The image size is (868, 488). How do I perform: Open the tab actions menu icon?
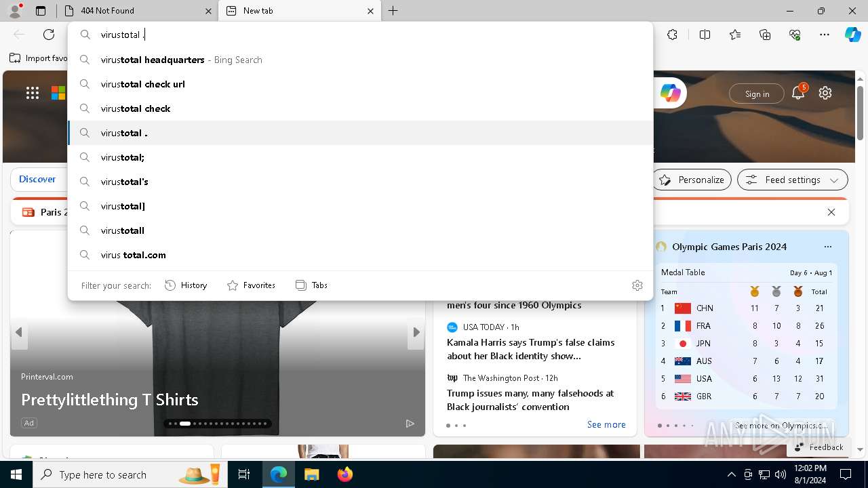[x=41, y=11]
